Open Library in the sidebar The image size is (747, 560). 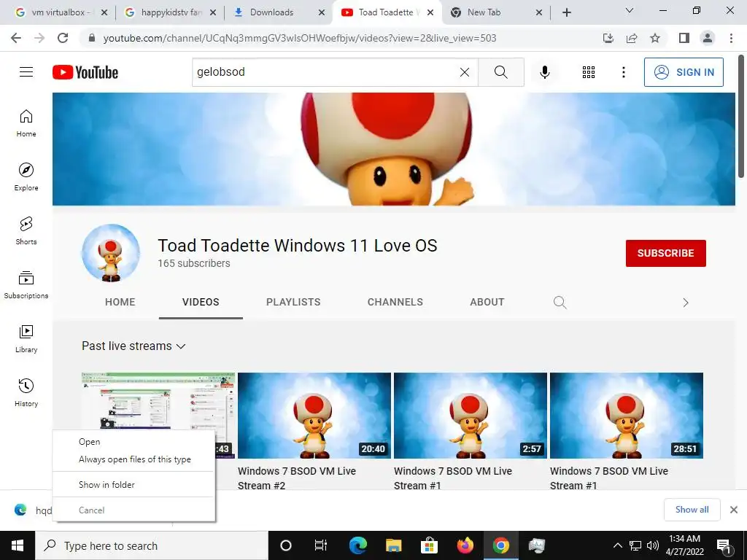pos(26,338)
